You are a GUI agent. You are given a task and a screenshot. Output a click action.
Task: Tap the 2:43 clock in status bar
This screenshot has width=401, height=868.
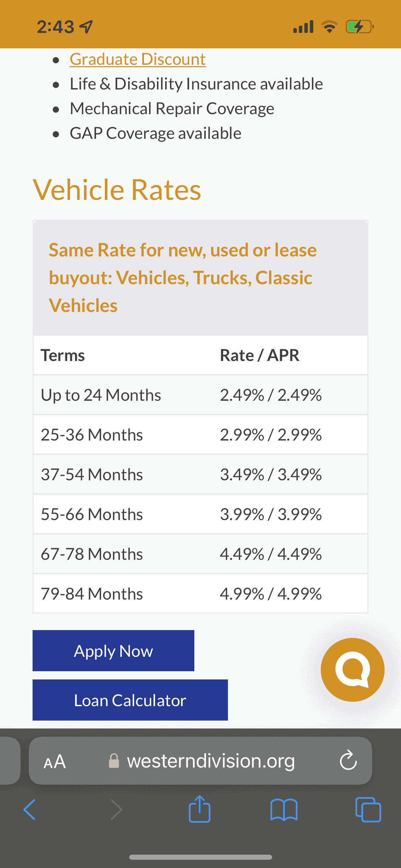click(x=56, y=27)
